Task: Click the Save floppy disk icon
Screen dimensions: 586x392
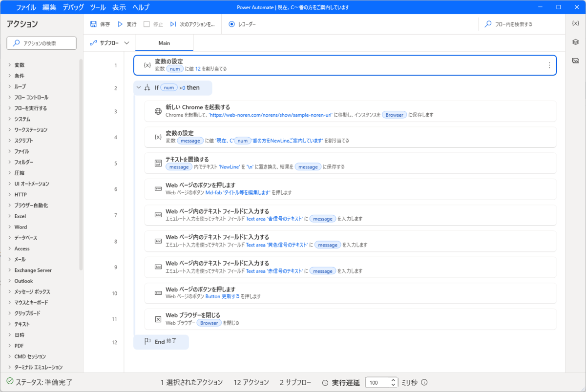Action: click(93, 24)
